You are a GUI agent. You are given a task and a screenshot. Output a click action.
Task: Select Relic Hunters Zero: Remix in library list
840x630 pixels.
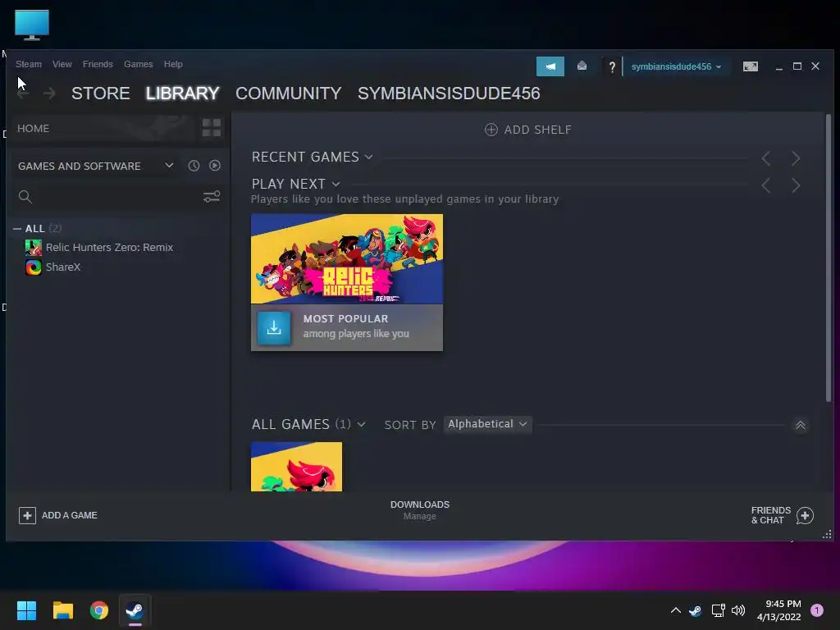point(109,248)
